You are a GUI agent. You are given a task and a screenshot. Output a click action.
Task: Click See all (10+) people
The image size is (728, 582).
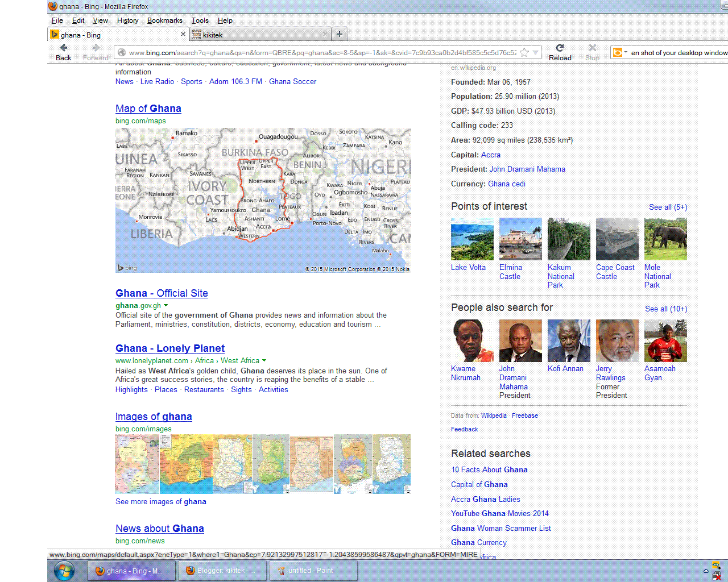tap(666, 309)
